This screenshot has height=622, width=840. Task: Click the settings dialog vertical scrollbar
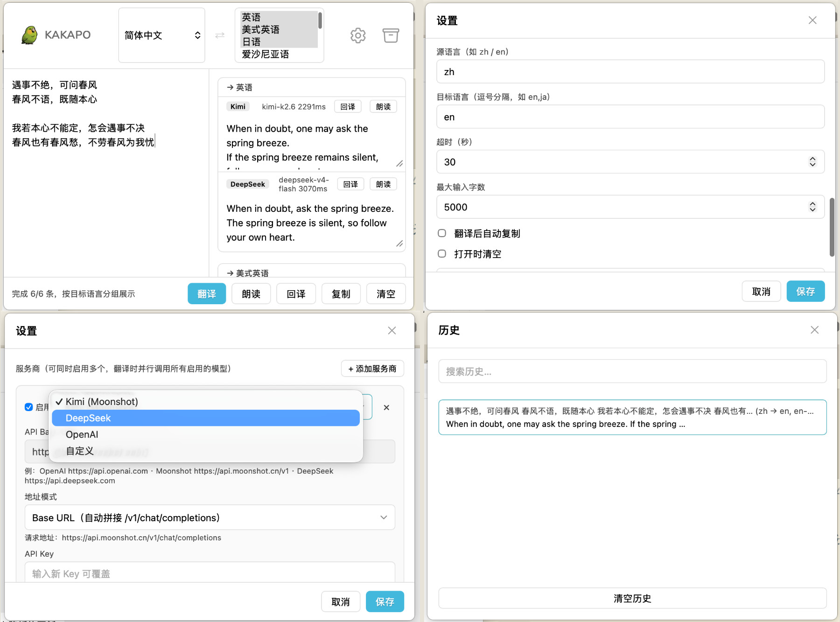[832, 227]
